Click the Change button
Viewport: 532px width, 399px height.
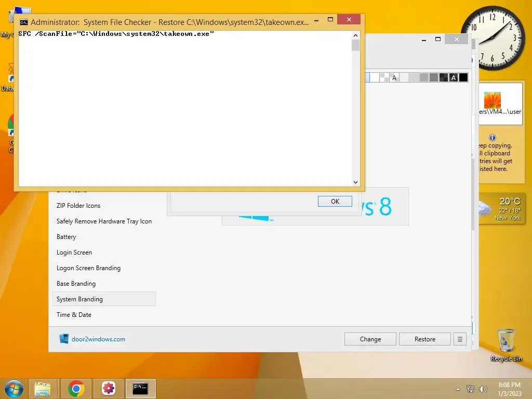(x=370, y=339)
